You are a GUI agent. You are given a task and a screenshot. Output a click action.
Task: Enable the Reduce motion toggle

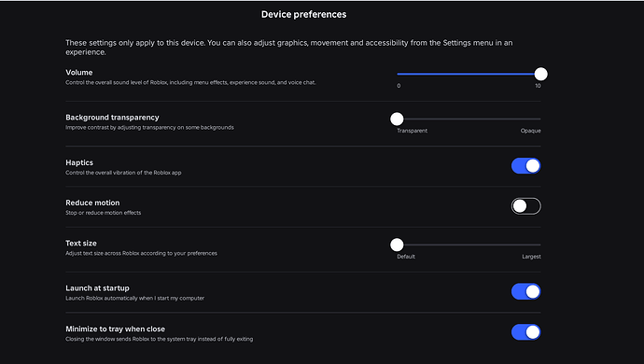point(525,206)
